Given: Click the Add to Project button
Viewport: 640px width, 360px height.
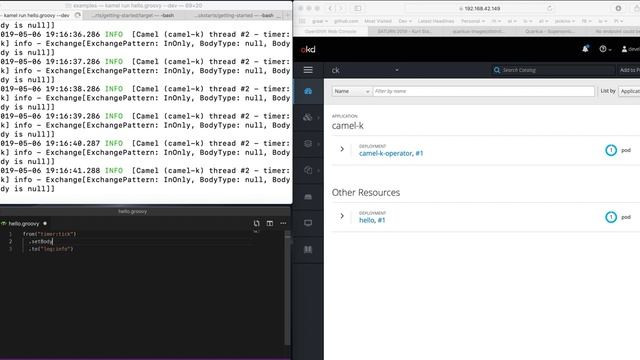Looking at the screenshot, I should (629, 70).
